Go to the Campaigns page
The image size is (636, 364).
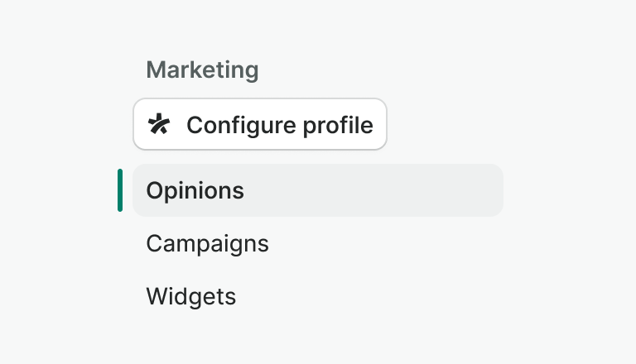click(x=207, y=244)
